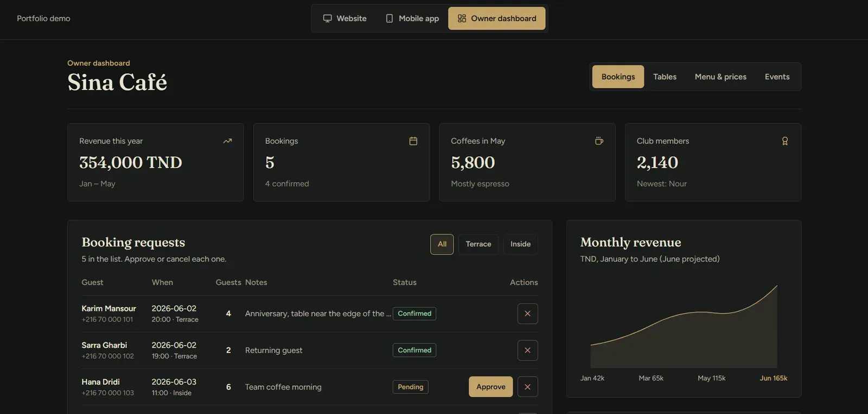Click the guest name Hana Dridi

point(100,382)
